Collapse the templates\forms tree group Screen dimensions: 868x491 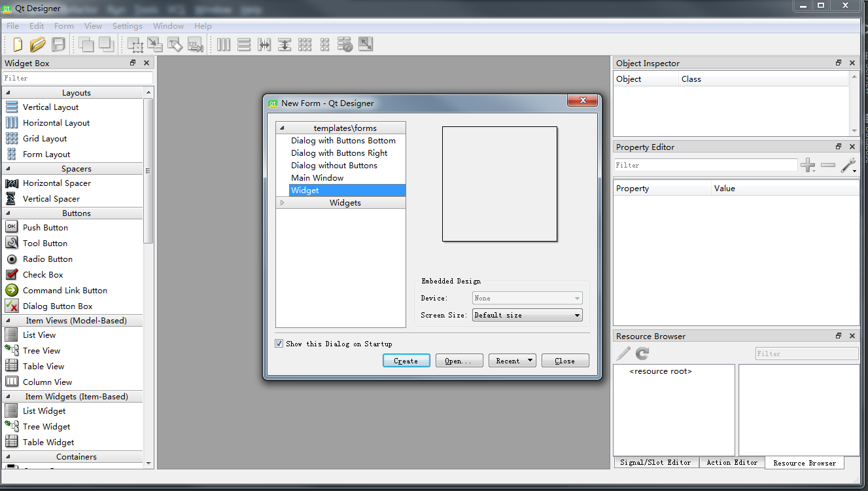[282, 128]
